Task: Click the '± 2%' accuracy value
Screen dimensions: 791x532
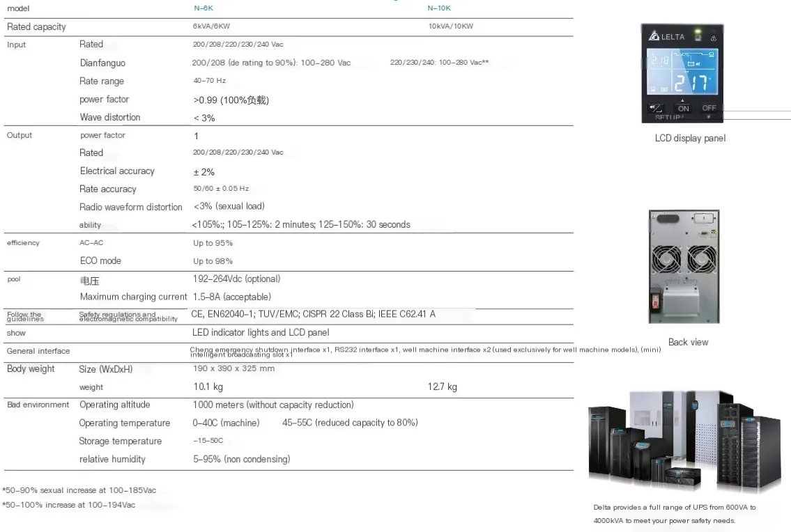Action: pos(203,172)
